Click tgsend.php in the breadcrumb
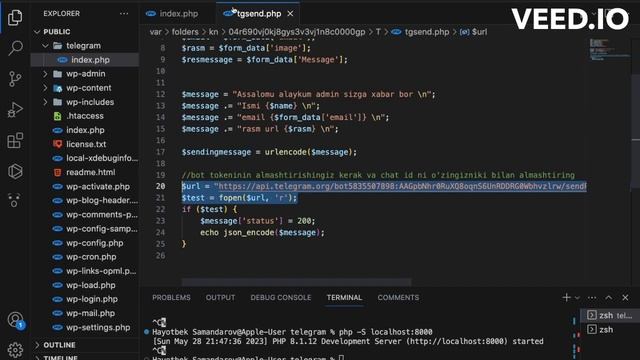Viewport: 640px width, 360px height. click(427, 32)
